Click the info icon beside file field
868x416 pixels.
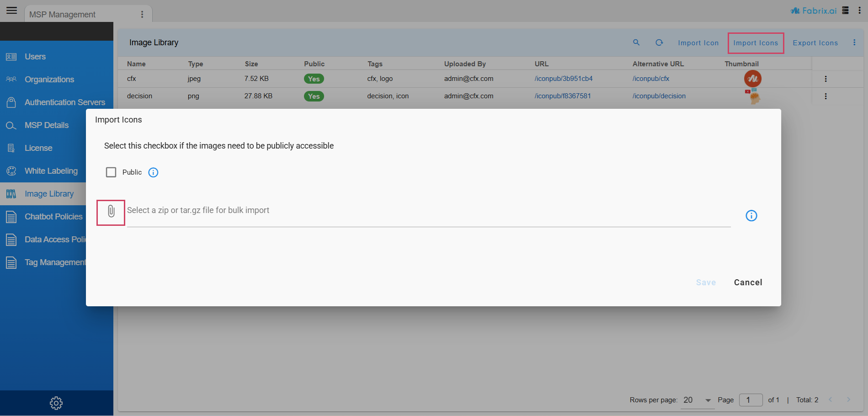751,216
